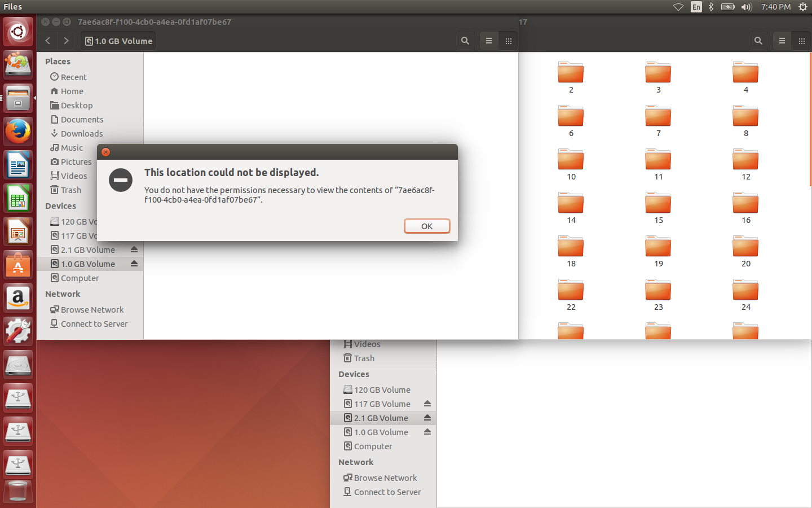
Task: Close the error dialog with the red X
Action: 105,152
